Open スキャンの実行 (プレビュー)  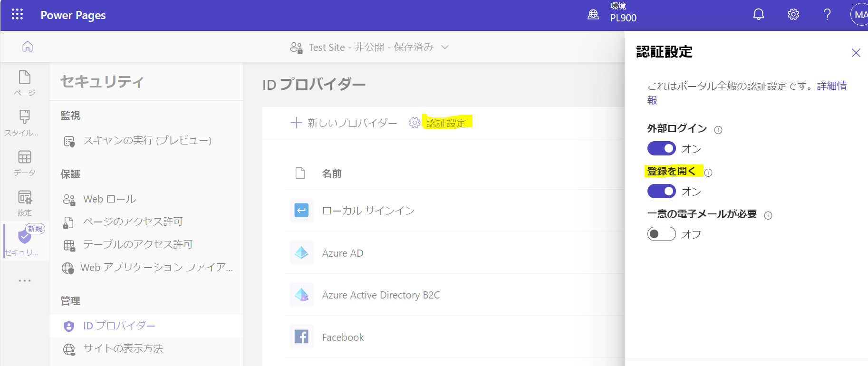(x=147, y=141)
